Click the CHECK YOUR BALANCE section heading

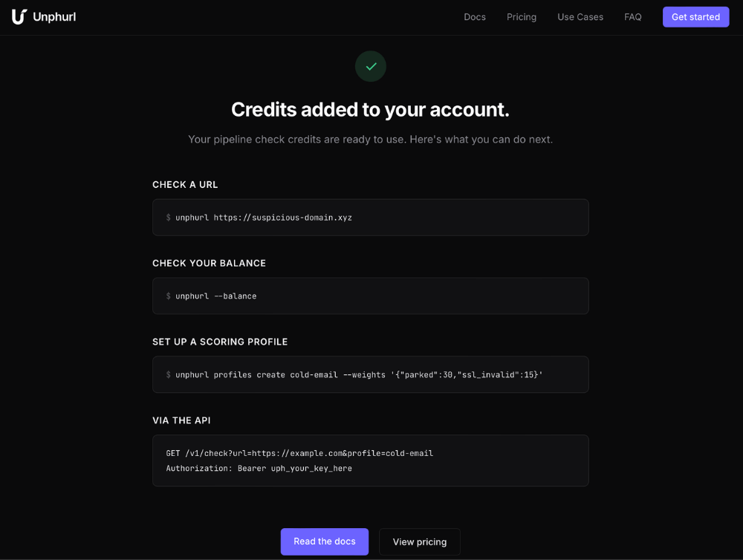[x=209, y=263]
